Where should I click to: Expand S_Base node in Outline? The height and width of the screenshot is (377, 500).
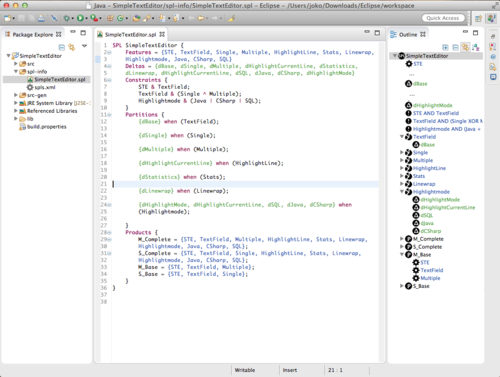pyautogui.click(x=402, y=286)
